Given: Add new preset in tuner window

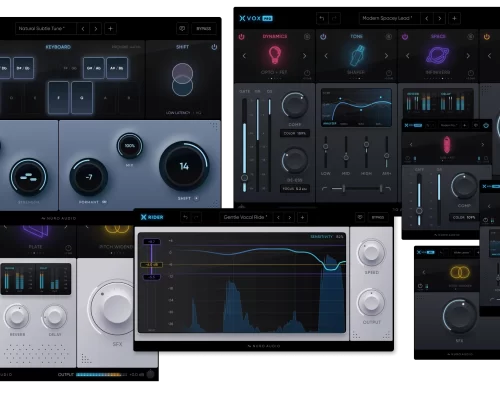Looking at the screenshot, I should [x=110, y=29].
